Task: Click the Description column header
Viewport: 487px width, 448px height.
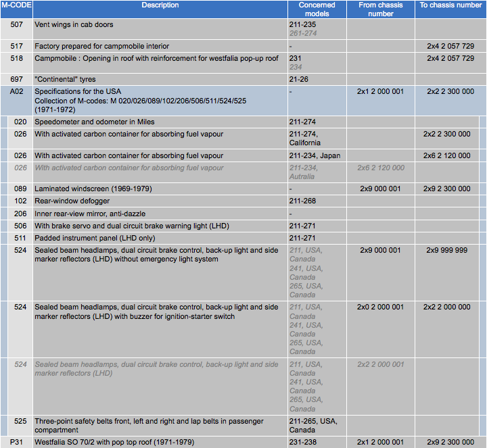Action: click(x=160, y=5)
